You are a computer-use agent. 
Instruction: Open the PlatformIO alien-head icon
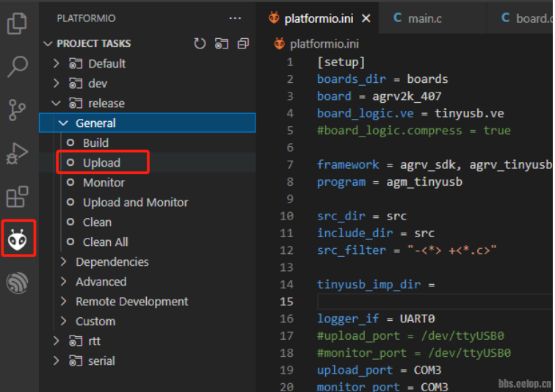pos(18,240)
